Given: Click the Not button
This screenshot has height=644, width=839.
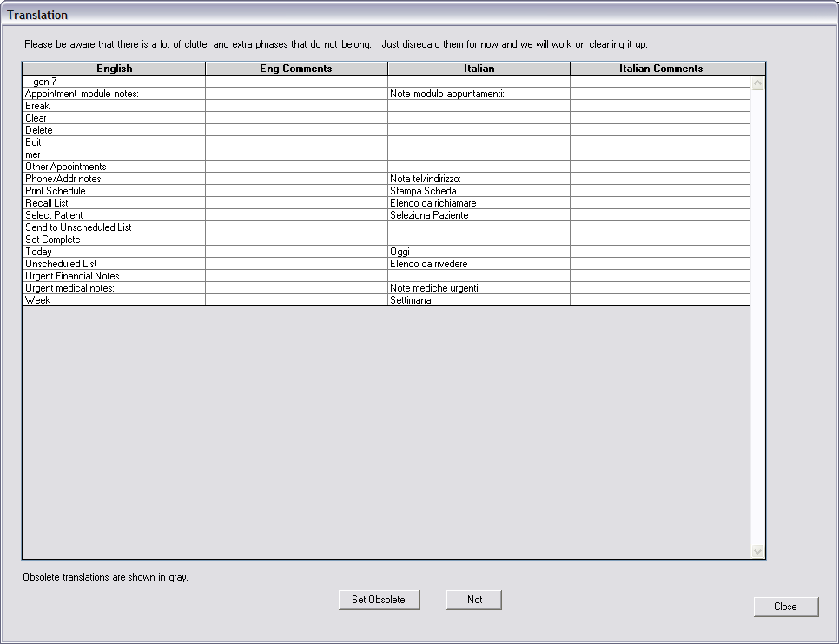Looking at the screenshot, I should [474, 600].
